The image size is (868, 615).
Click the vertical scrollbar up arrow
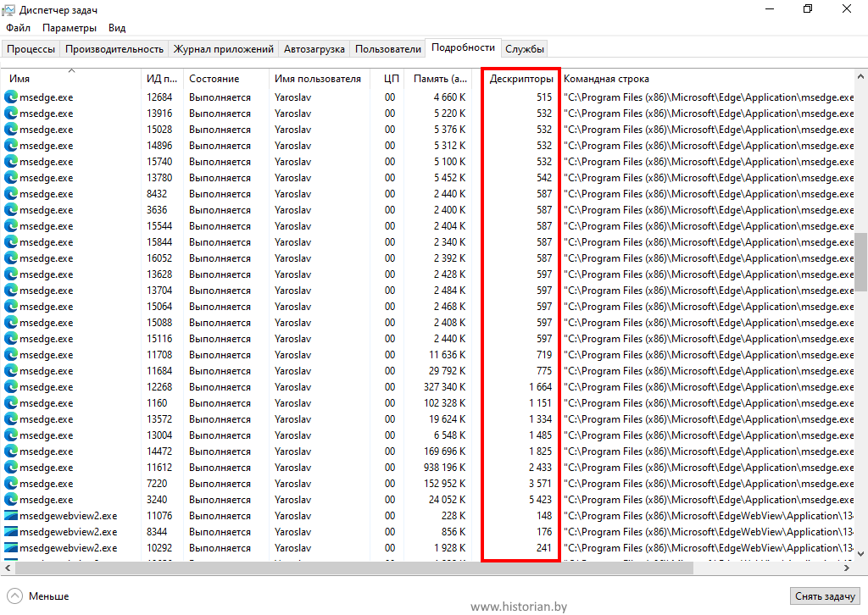click(861, 75)
